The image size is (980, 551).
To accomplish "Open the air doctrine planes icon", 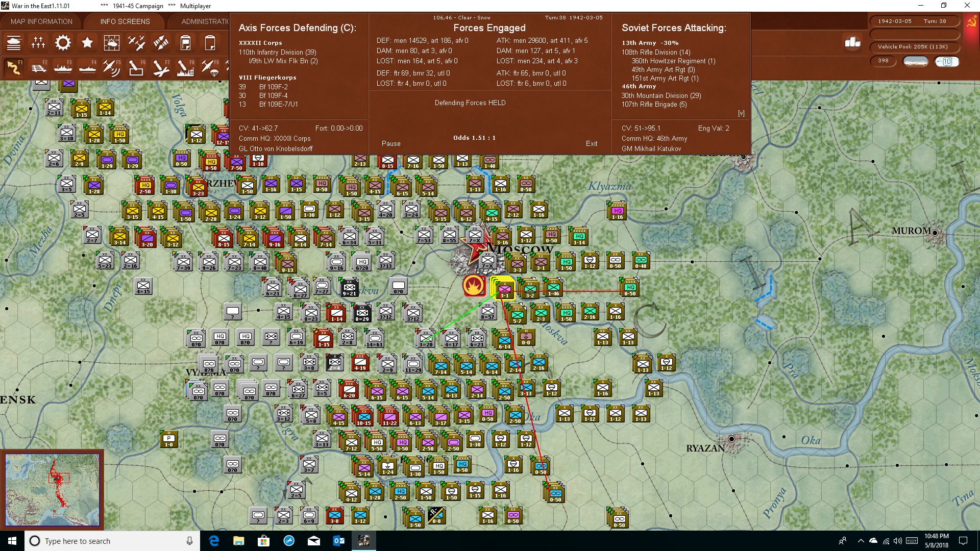I will 136,43.
